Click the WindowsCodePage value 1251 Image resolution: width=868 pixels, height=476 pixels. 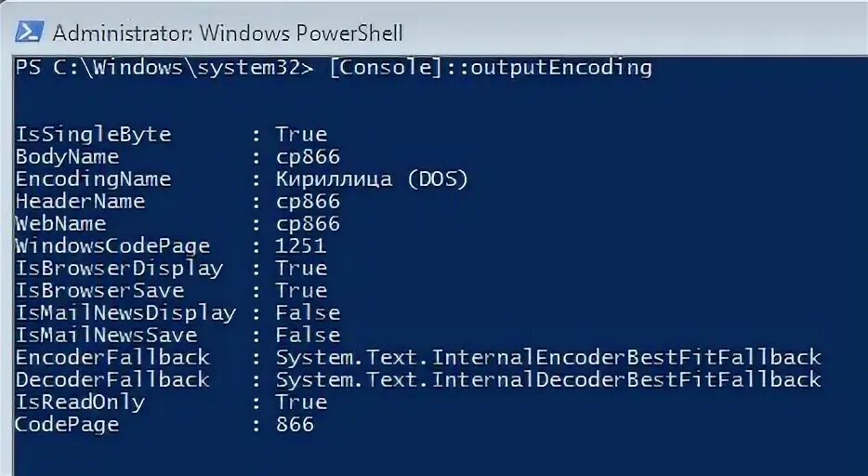(301, 245)
